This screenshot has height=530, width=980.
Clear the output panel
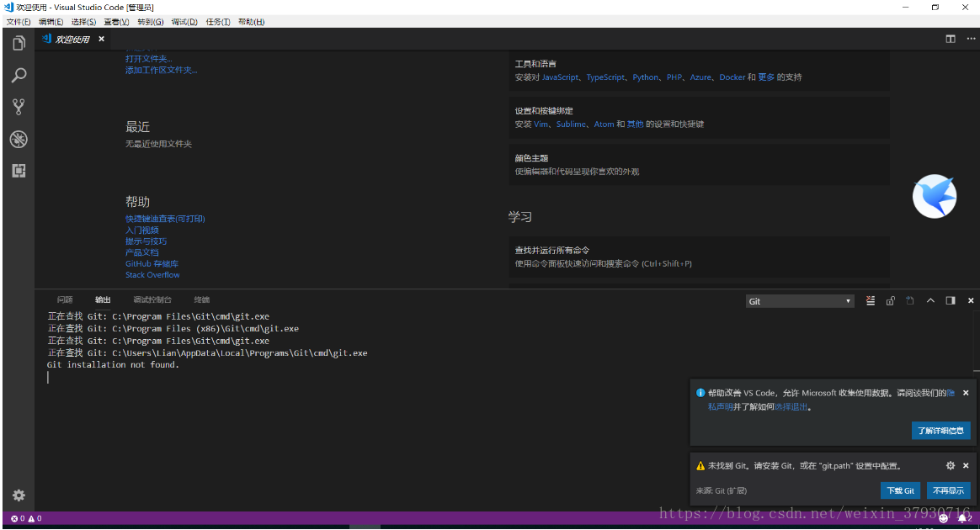(x=870, y=301)
